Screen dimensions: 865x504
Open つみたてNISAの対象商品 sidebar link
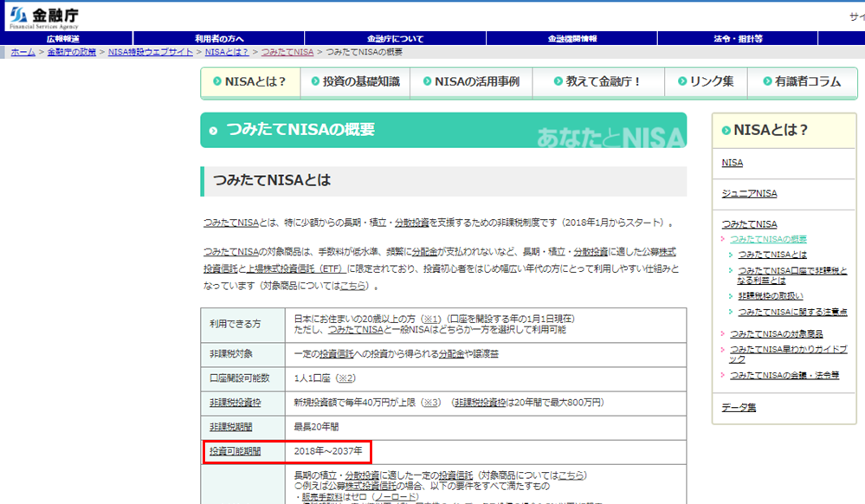(x=776, y=334)
